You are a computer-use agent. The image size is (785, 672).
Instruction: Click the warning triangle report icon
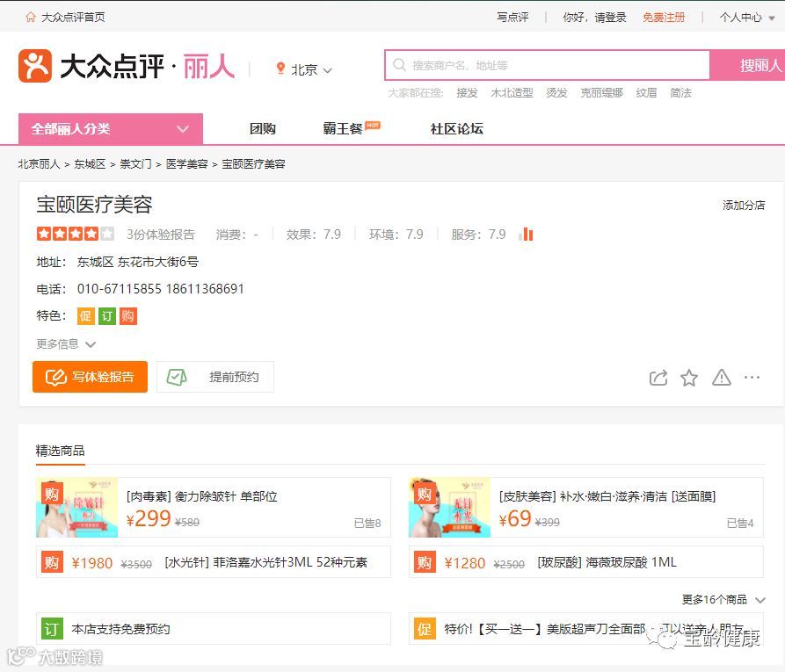(721, 378)
